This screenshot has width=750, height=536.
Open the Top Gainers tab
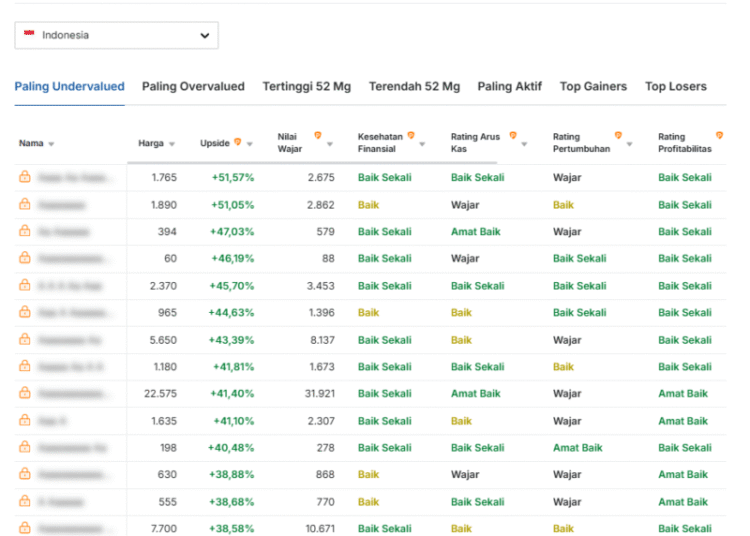tap(593, 87)
